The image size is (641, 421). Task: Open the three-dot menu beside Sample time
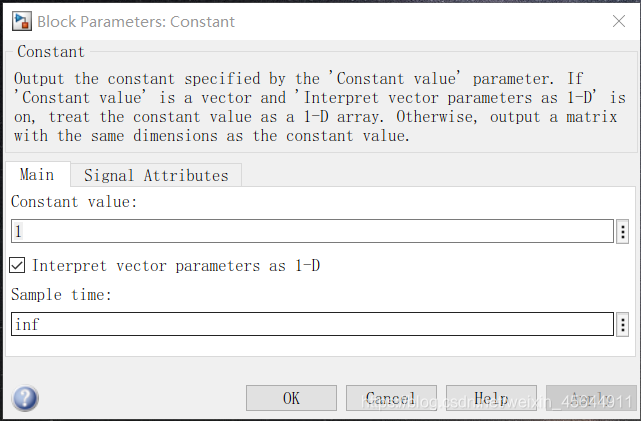click(622, 325)
